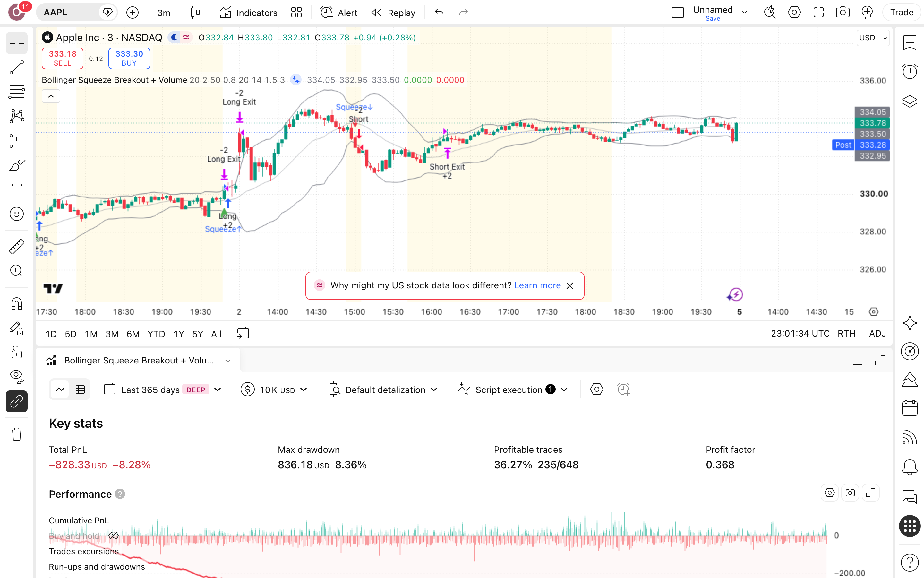Screen dimensions: 924x578
Task: Open the Last 365 days range dropdown
Action: point(163,390)
